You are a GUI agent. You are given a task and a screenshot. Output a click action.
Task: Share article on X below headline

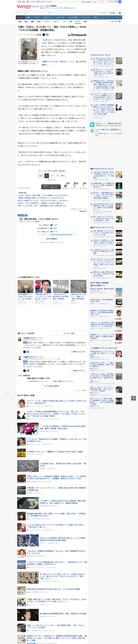44,35
